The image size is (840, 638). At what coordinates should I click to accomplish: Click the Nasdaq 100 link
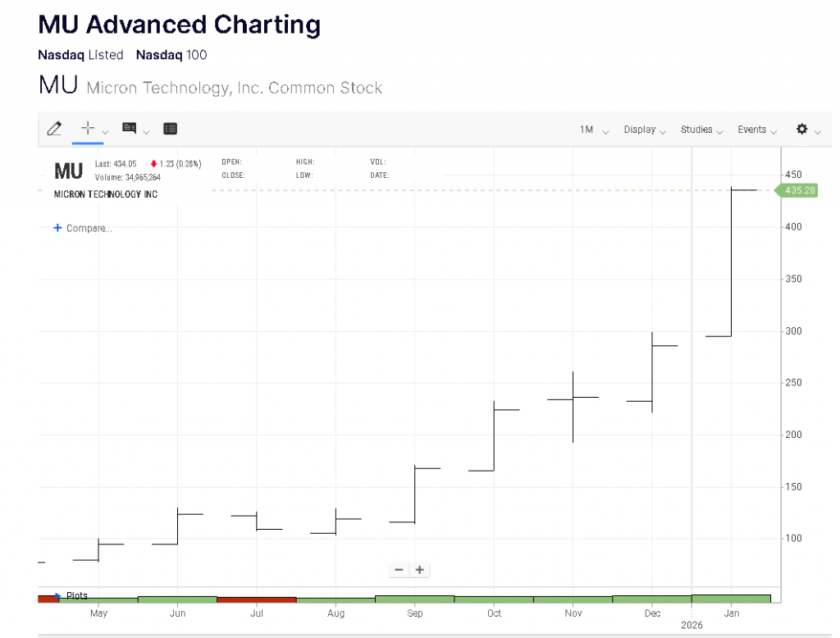[171, 55]
